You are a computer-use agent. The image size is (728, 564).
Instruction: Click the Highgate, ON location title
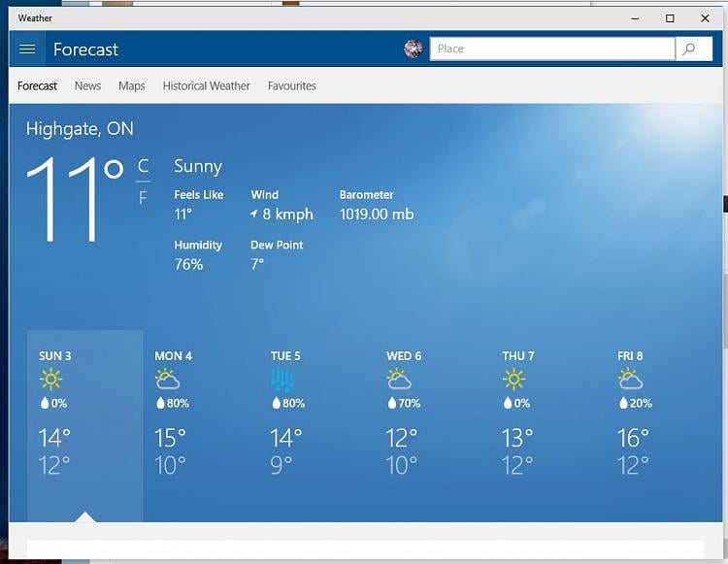click(80, 129)
